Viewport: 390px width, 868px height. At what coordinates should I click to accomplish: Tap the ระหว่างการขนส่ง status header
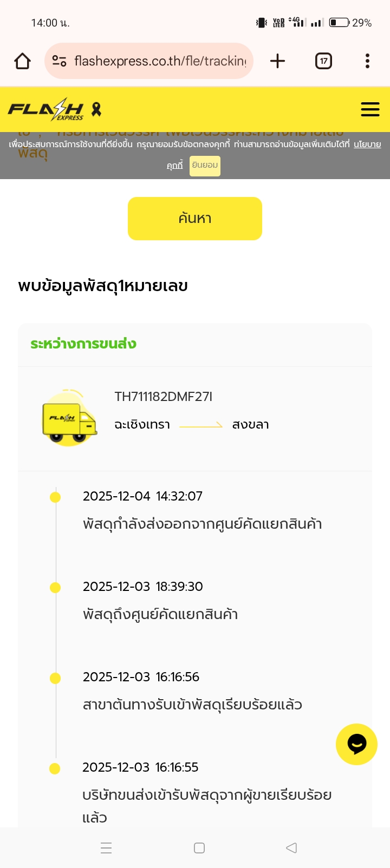pos(83,344)
